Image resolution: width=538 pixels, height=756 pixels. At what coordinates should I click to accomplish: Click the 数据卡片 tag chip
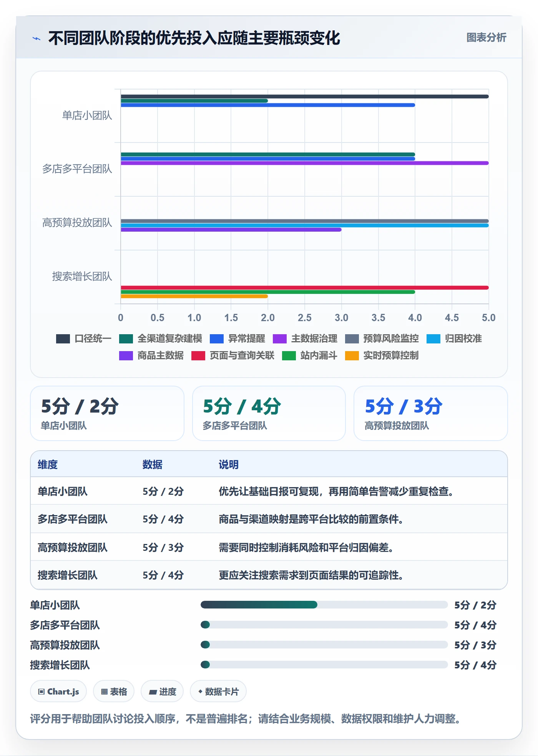click(x=218, y=691)
